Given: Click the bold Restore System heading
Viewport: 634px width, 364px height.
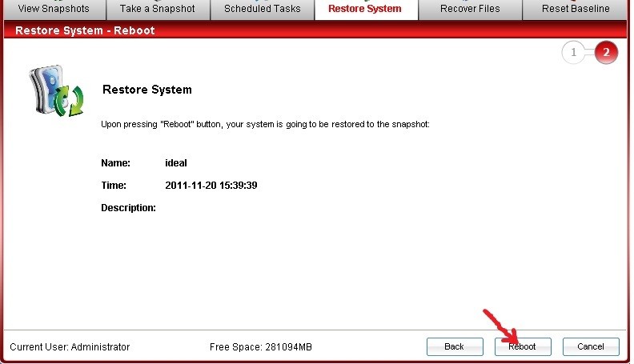Looking at the screenshot, I should (x=147, y=90).
